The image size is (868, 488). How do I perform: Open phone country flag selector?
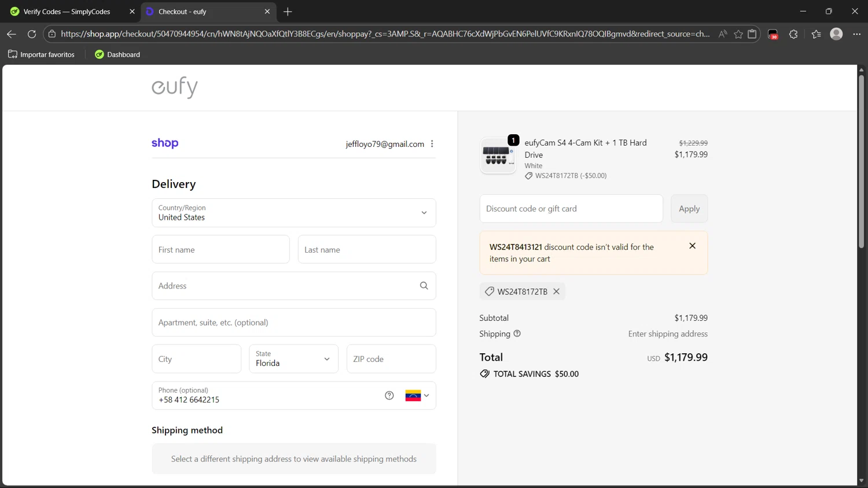(417, 395)
